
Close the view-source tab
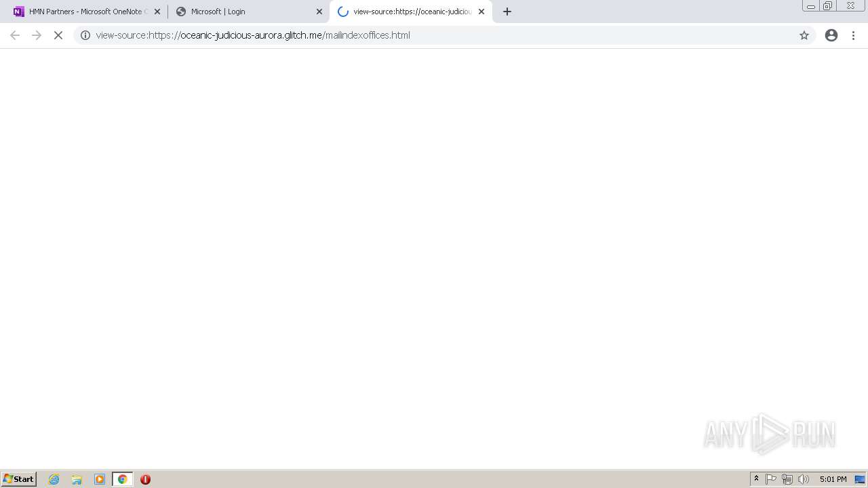(x=481, y=12)
